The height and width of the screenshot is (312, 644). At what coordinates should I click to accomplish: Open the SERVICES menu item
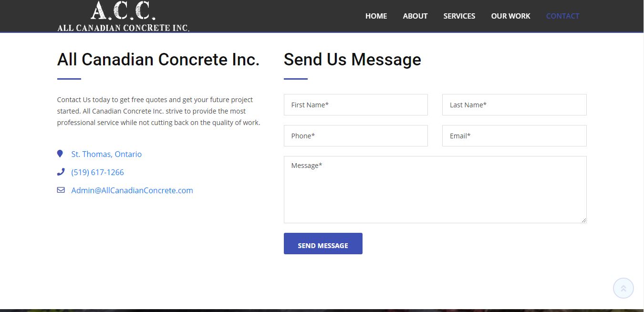[x=459, y=16]
